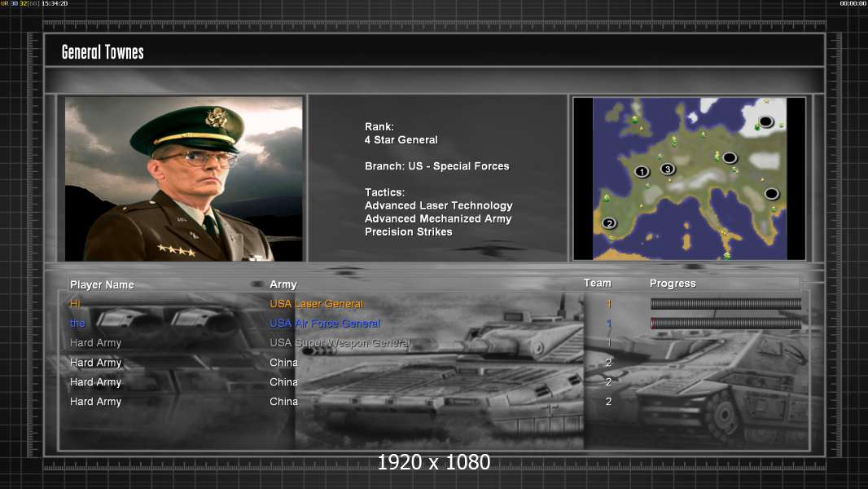Image resolution: width=868 pixels, height=489 pixels.
Task: Click the blank start marker on the snowy northeast corner
Action: click(x=765, y=121)
